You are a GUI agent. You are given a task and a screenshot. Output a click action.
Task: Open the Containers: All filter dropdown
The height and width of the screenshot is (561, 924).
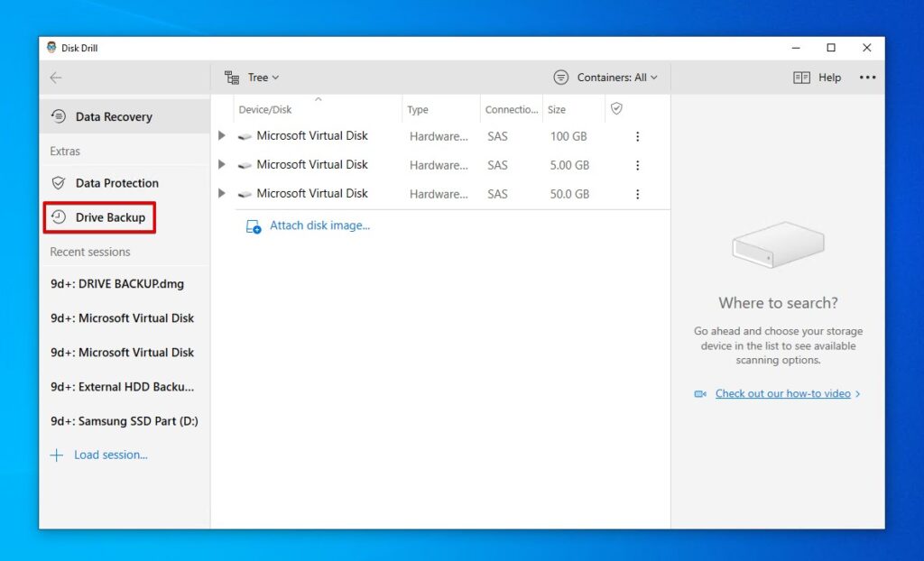(605, 77)
